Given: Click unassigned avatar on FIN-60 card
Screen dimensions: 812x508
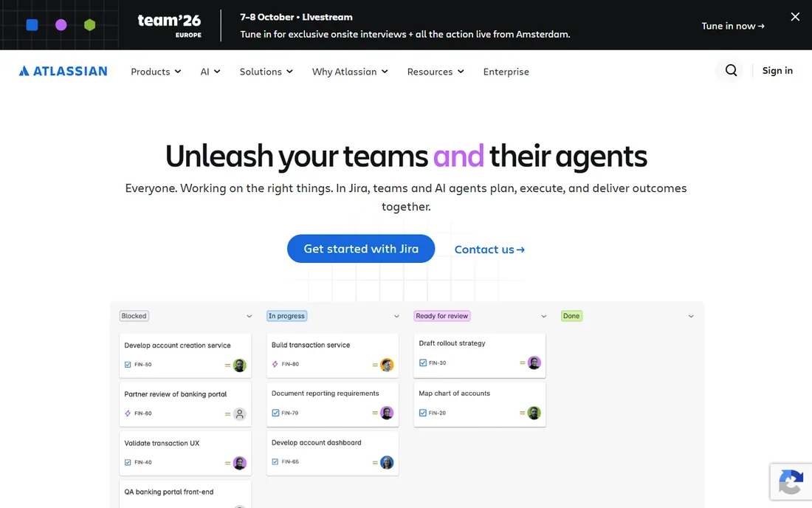Looking at the screenshot, I should (x=239, y=413).
